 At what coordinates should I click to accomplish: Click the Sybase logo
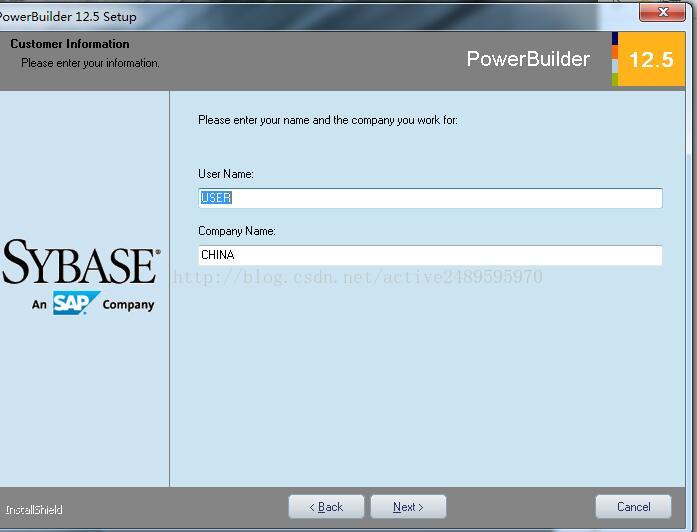pyautogui.click(x=81, y=262)
